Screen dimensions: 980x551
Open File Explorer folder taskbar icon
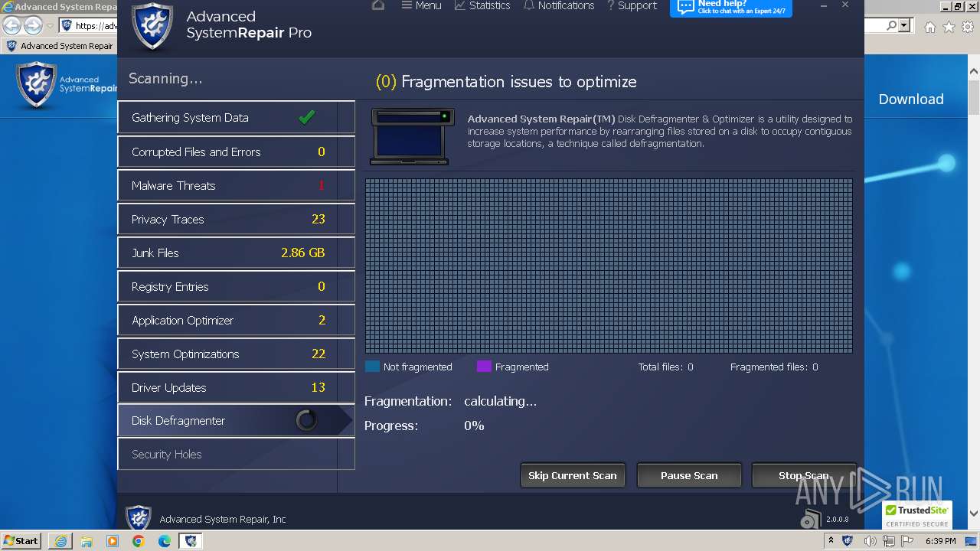87,541
